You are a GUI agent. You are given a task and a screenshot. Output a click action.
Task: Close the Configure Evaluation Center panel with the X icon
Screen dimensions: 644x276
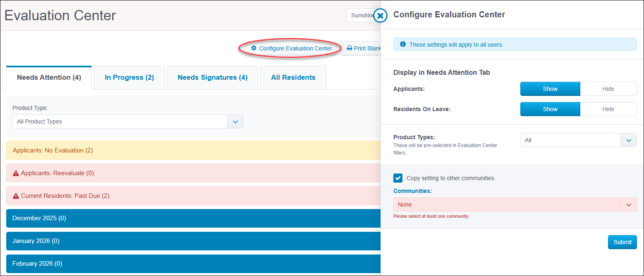[x=380, y=15]
